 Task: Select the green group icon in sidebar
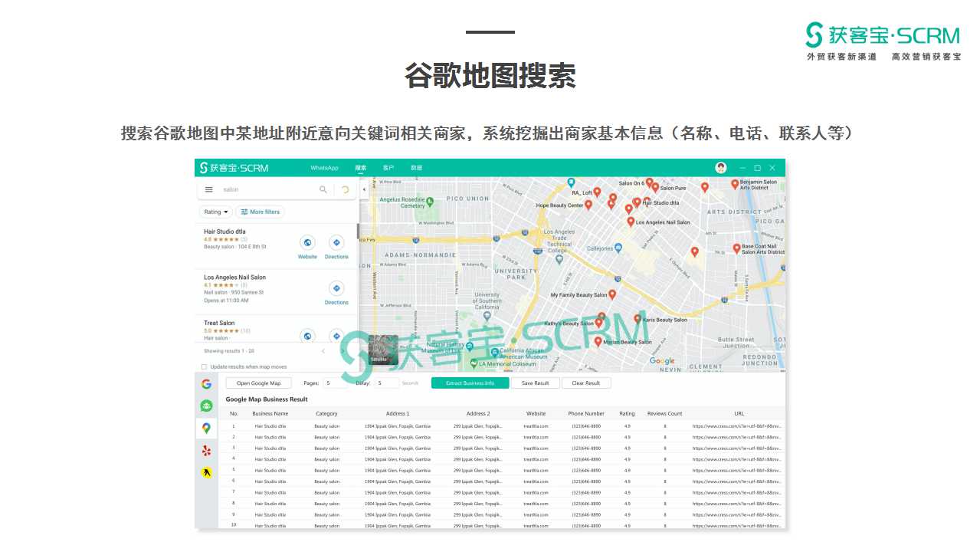[206, 406]
